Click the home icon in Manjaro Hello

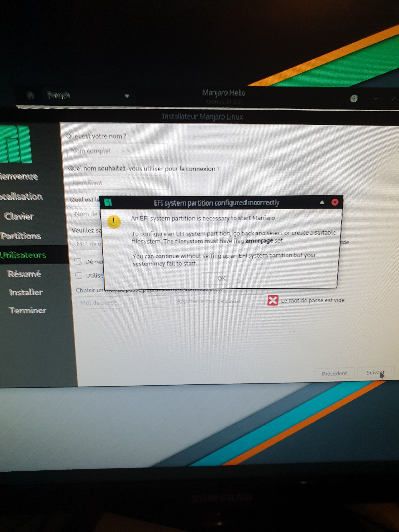(x=30, y=95)
